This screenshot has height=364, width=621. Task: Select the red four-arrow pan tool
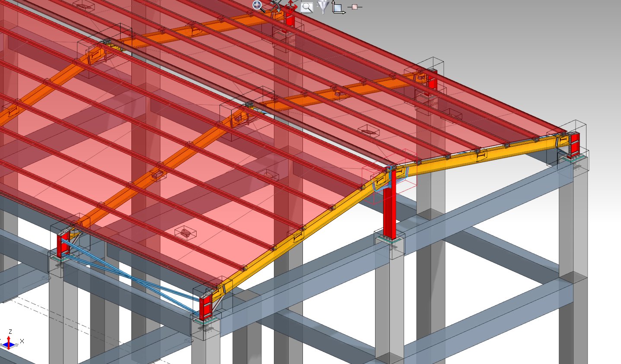pyautogui.click(x=291, y=6)
